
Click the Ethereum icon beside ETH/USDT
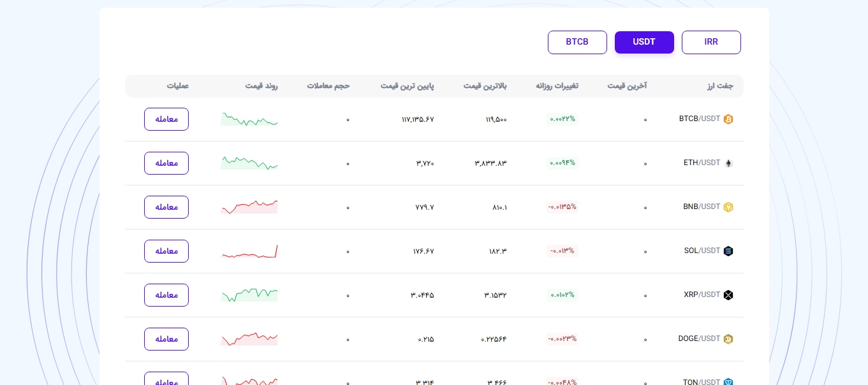point(728,163)
